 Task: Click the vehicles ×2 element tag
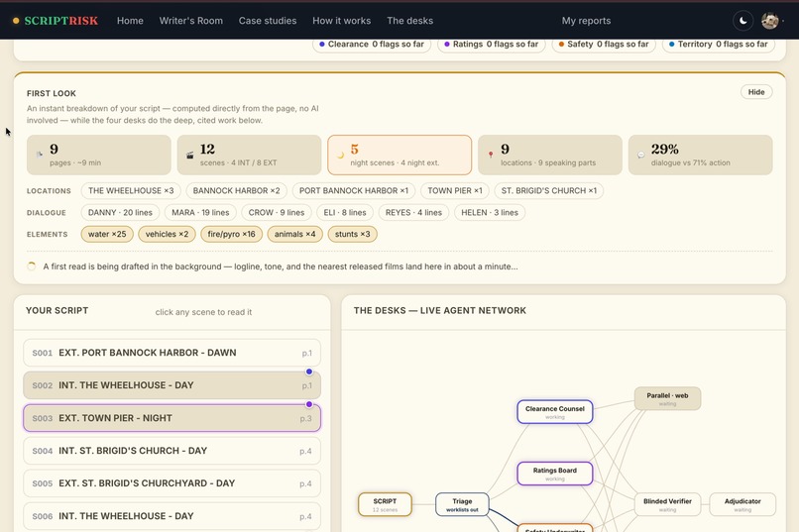167,234
